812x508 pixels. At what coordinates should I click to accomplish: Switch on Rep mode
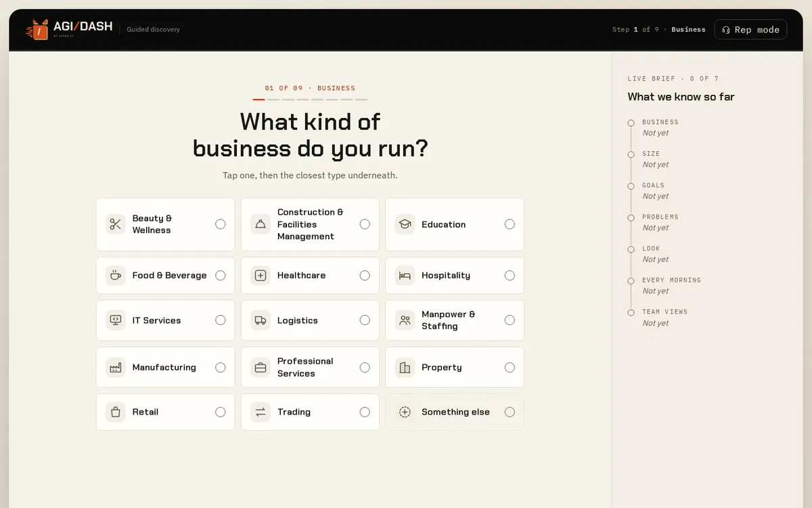click(750, 30)
